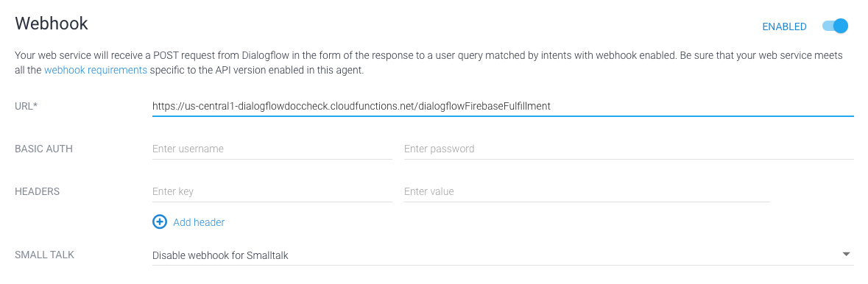Open the webhook requirements link

click(96, 71)
